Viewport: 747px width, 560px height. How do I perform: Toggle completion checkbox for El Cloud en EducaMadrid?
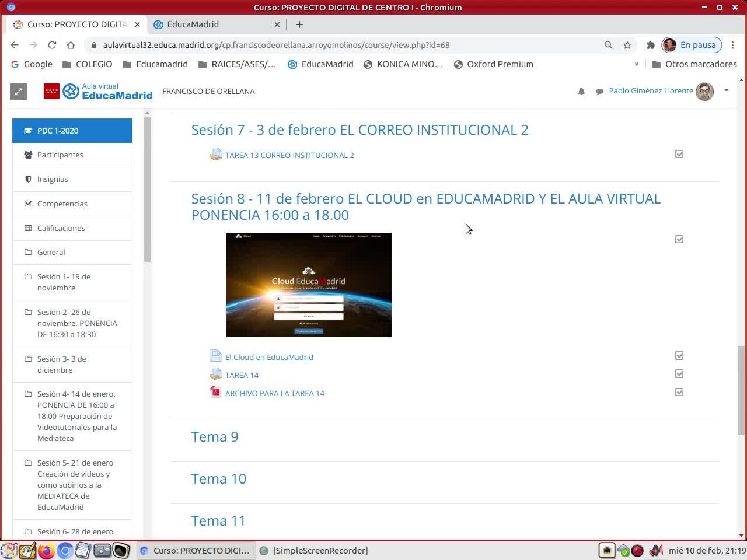[x=679, y=355]
